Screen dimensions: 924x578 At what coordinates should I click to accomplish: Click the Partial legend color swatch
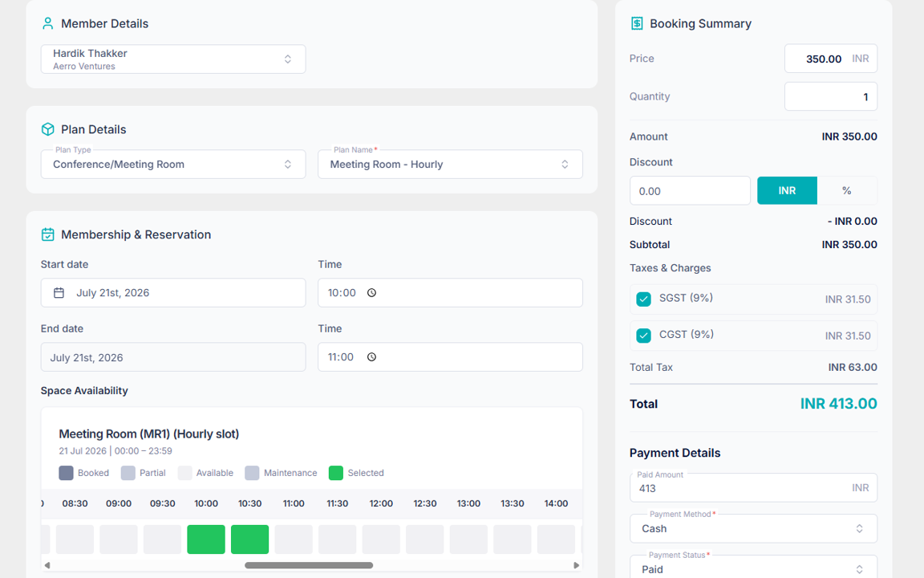coord(128,473)
